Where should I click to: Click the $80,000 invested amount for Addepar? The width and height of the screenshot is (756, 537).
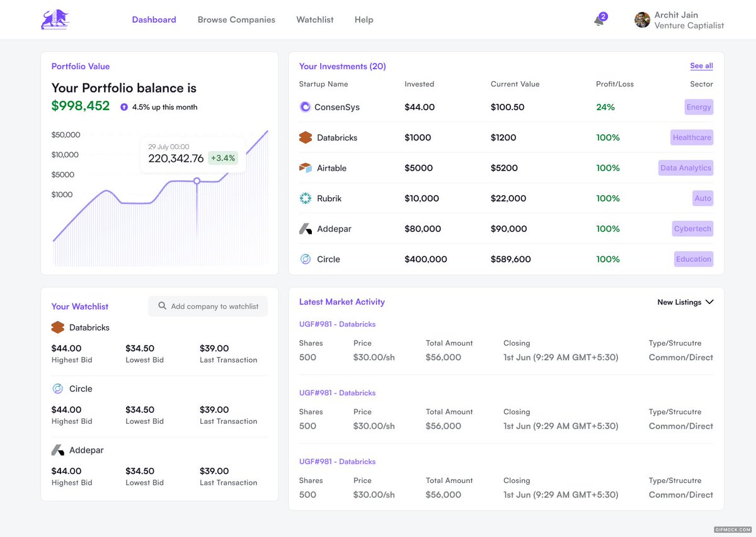coord(423,229)
